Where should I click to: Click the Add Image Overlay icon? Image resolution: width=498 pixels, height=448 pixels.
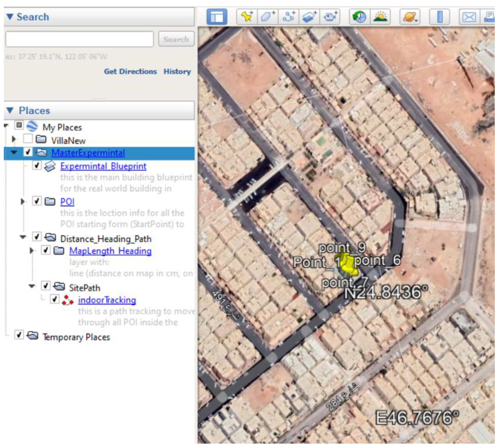tap(309, 17)
